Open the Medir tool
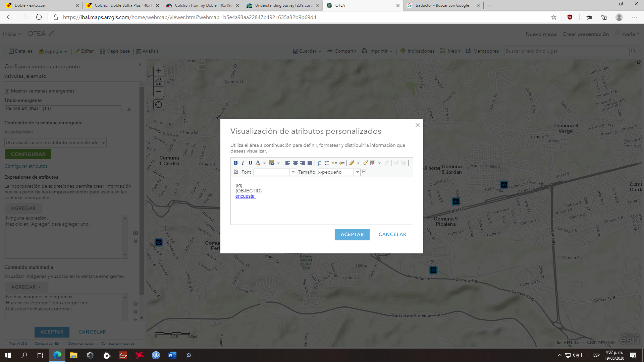Image resolution: width=644 pixels, height=362 pixels. 450,51
